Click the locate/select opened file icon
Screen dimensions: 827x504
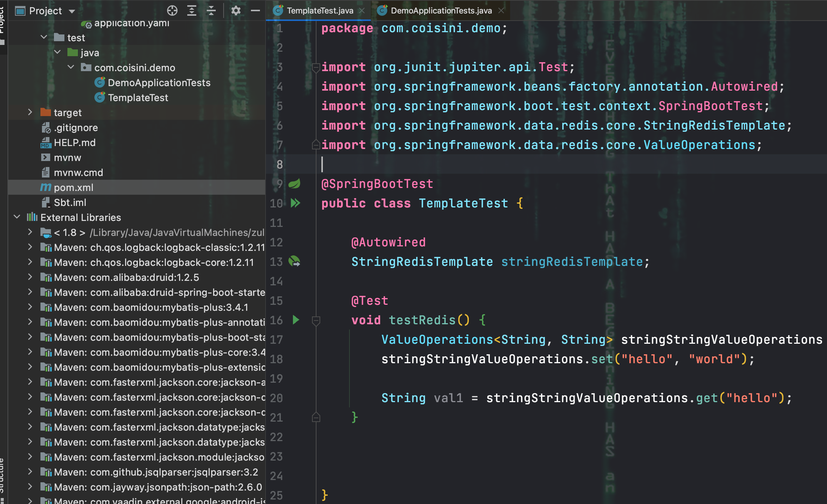coord(172,11)
